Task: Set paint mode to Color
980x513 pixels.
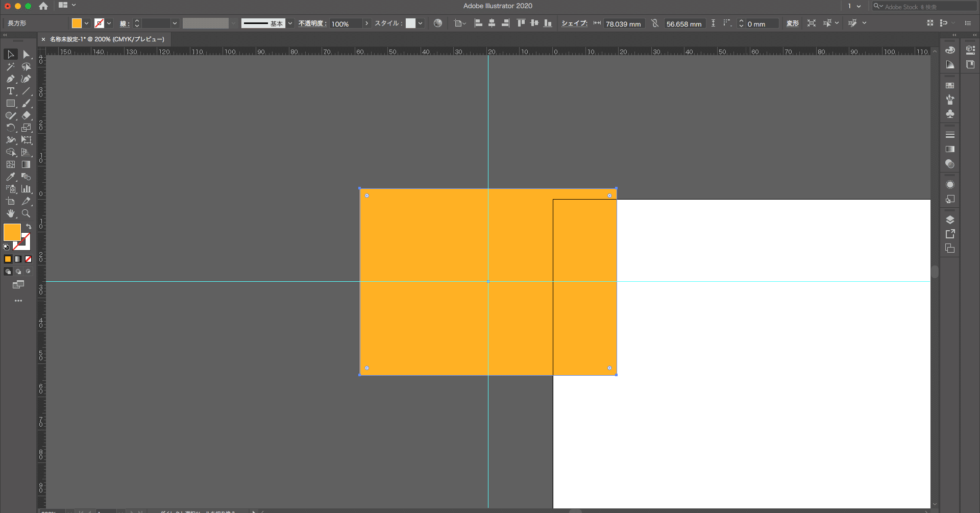Action: pos(8,259)
